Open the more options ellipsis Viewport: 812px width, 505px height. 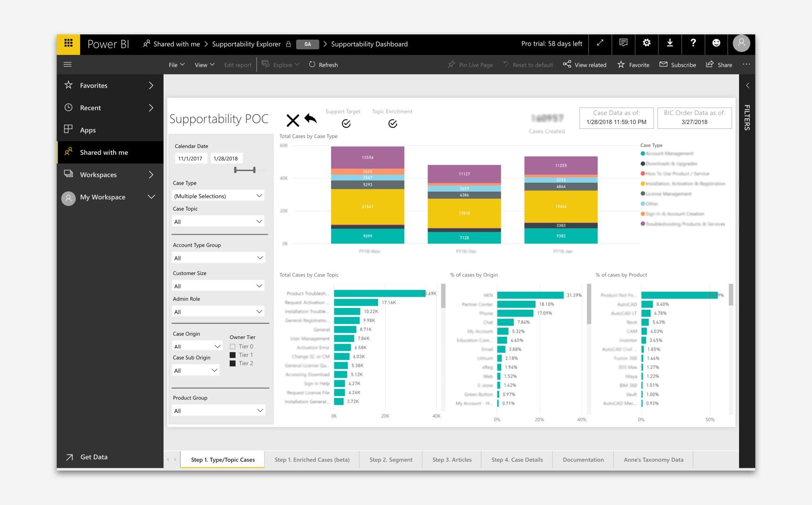click(746, 65)
